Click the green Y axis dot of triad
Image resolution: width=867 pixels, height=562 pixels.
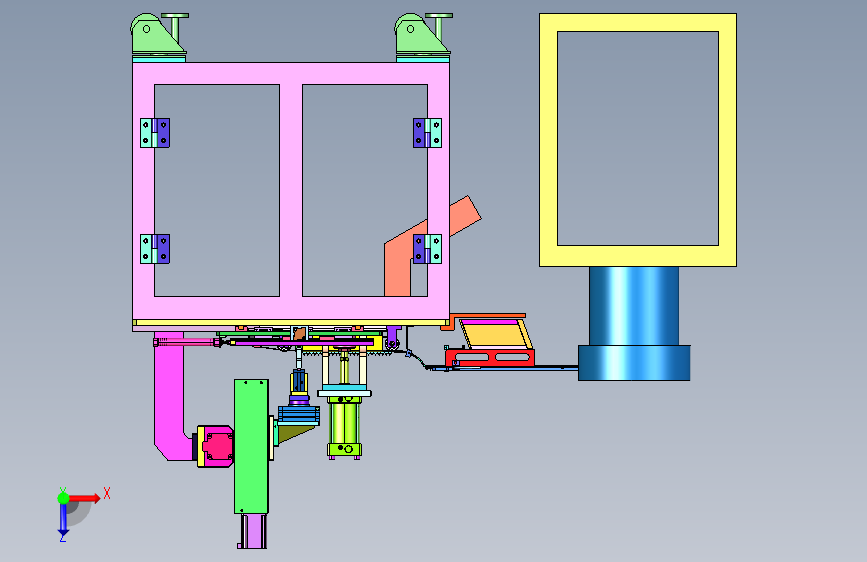pos(63,498)
